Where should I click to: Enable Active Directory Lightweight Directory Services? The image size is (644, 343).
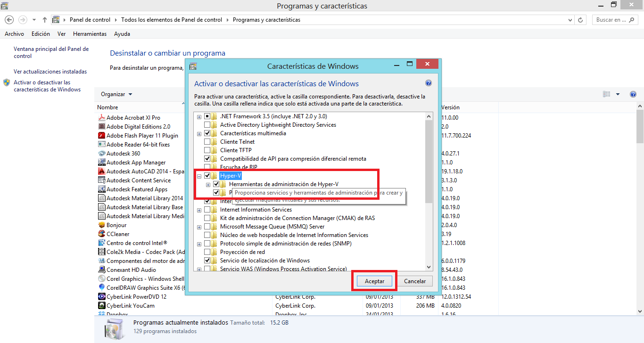207,125
